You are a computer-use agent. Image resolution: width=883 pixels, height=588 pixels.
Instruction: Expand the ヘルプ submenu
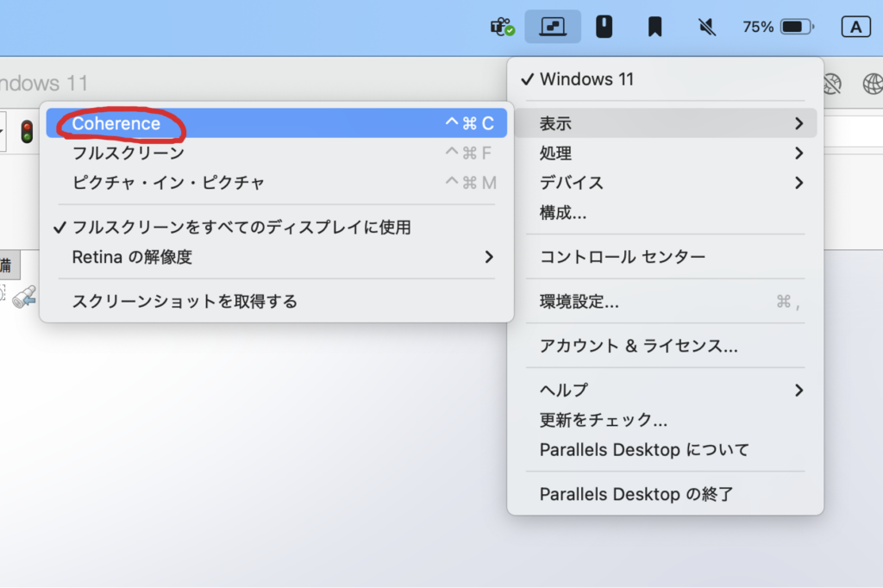pos(665,391)
